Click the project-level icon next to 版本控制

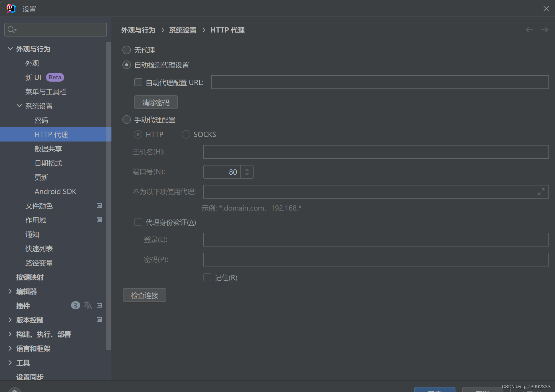[99, 320]
